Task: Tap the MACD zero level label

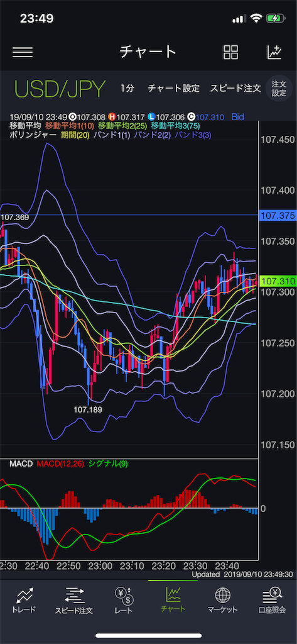Action: coord(263,508)
